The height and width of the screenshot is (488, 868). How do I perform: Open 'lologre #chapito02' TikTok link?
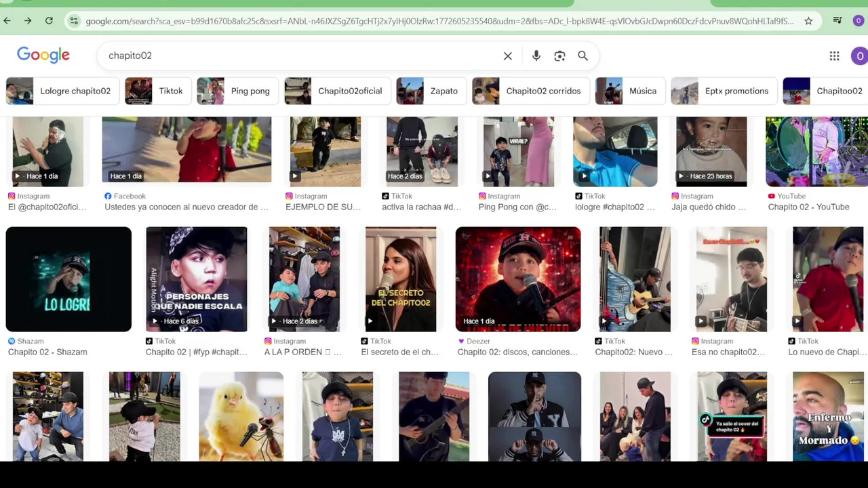[615, 207]
